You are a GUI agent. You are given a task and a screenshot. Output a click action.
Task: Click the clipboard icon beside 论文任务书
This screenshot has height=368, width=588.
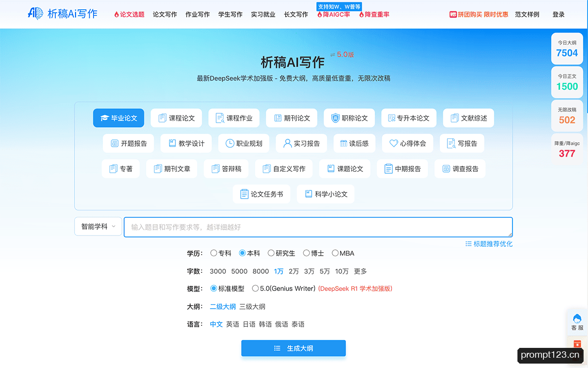[x=244, y=194]
